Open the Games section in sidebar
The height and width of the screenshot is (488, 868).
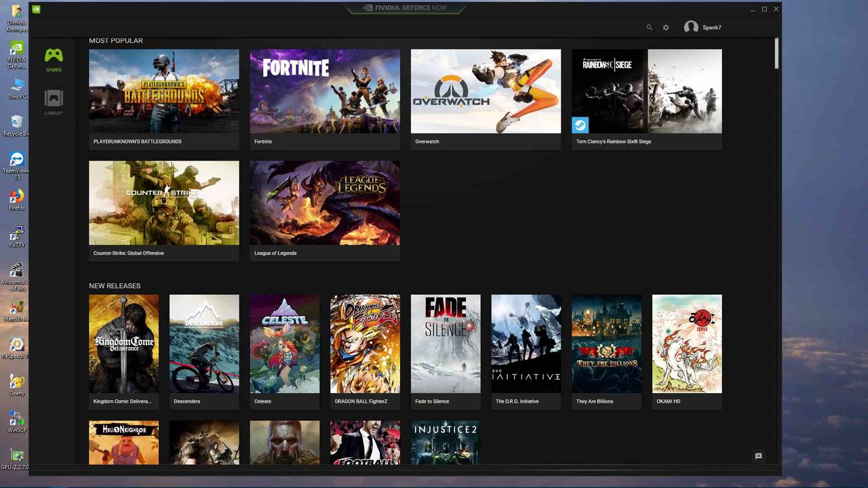54,60
